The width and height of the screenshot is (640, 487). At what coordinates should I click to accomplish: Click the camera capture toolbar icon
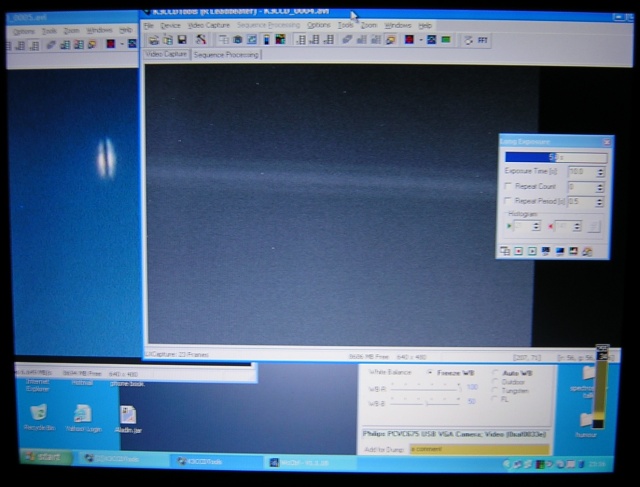[238, 40]
